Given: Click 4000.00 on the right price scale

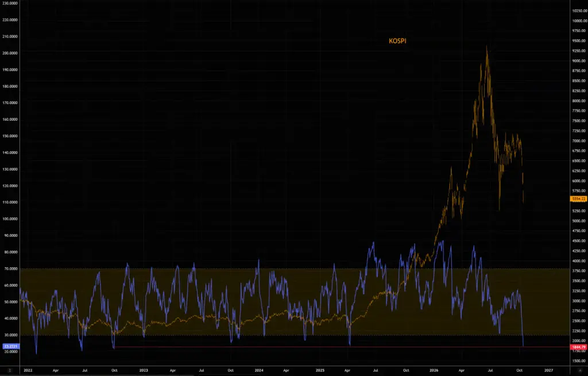Looking at the screenshot, I should (579, 261).
